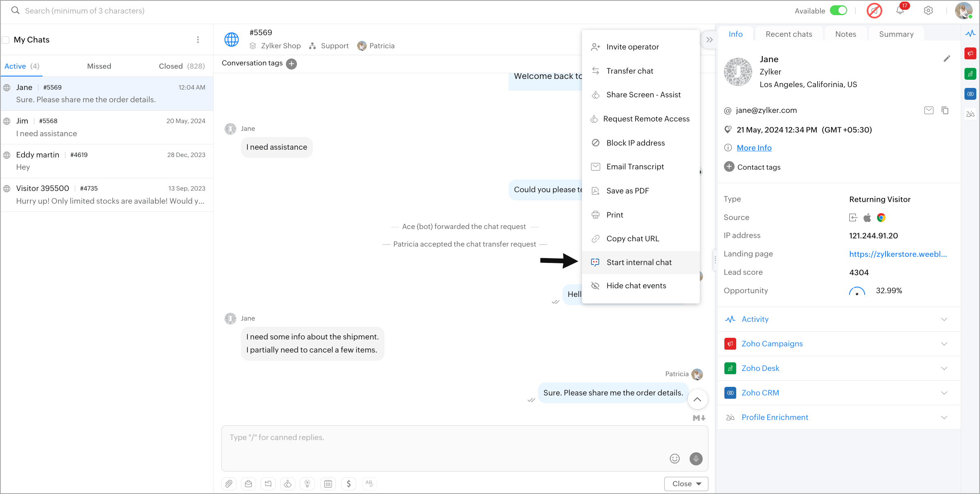This screenshot has width=980, height=494.
Task: Add a conversation tag plus icon
Action: tap(292, 64)
